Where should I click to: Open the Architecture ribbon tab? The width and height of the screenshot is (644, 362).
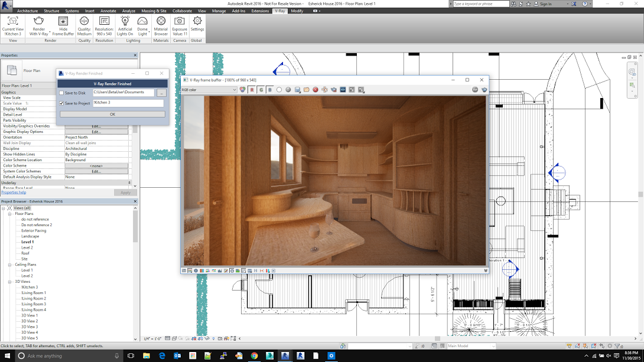[27, 11]
